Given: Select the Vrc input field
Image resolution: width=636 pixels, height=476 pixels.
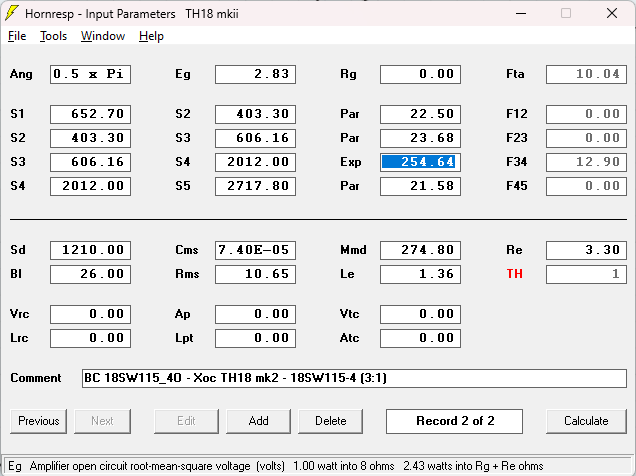Looking at the screenshot, I should 90,314.
